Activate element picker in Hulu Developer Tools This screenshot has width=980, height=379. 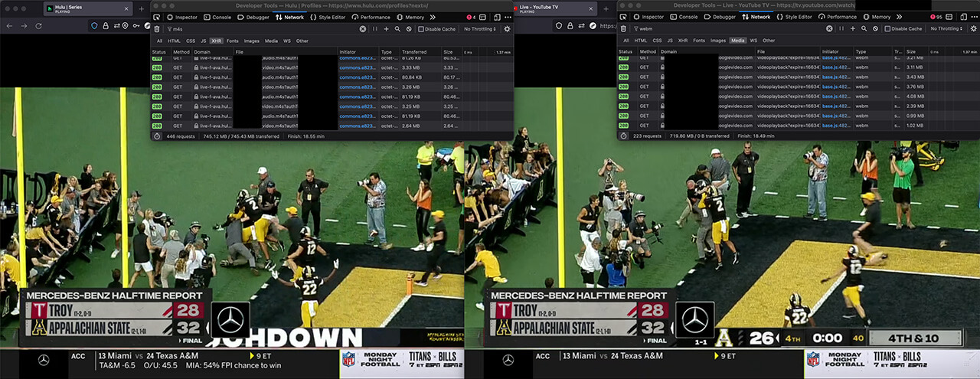(x=157, y=17)
